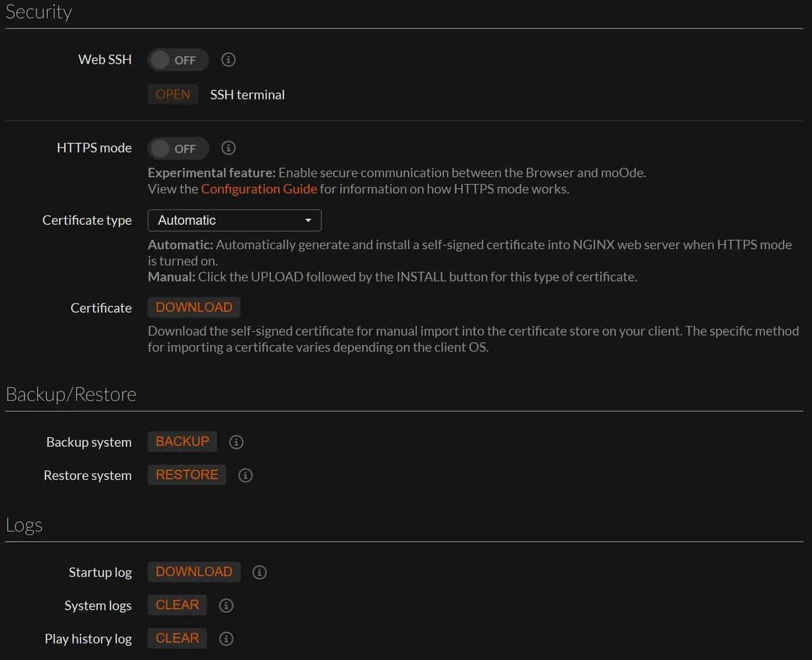Screen dimensions: 812x660
Task: Show info for HTTPS mode
Action: pos(229,148)
